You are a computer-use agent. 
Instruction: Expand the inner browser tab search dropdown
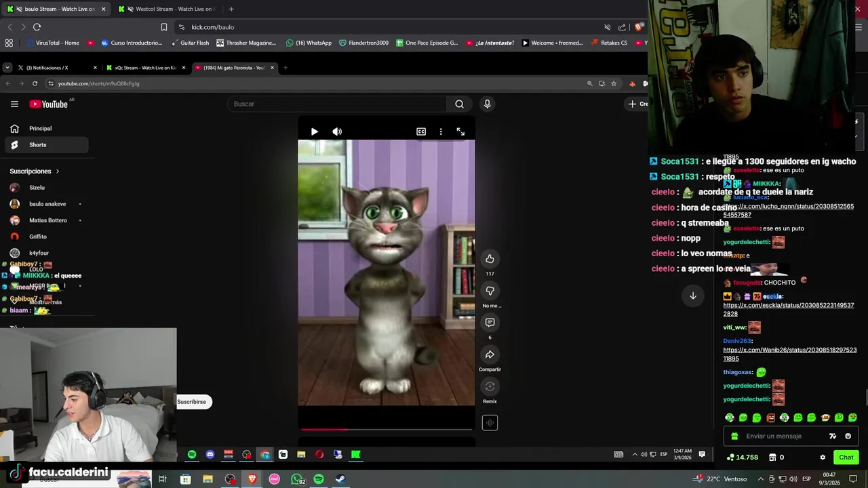[x=7, y=68]
